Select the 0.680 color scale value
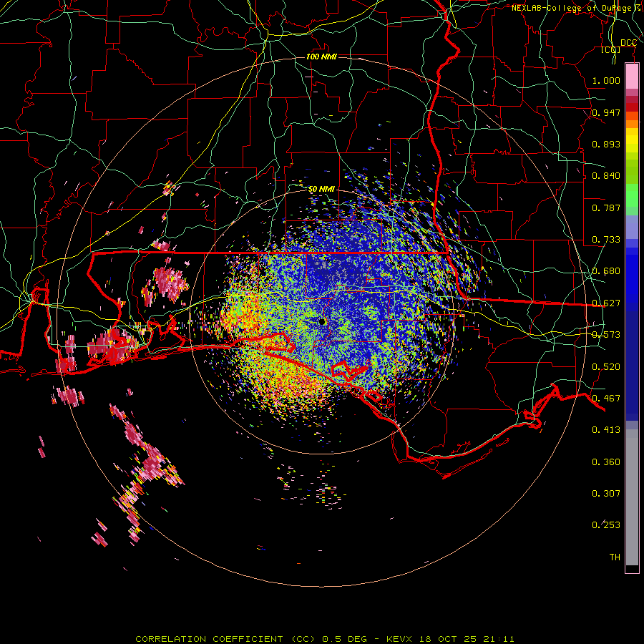644x644 pixels. [x=606, y=271]
